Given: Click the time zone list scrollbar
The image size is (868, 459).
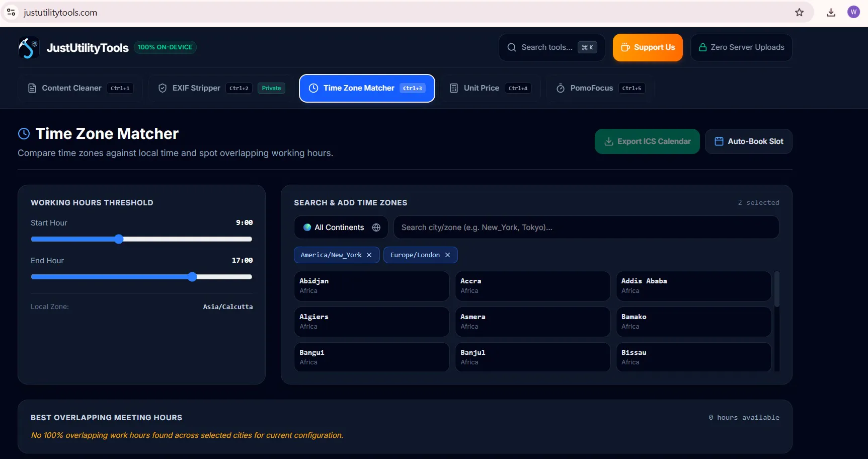Looking at the screenshot, I should (x=777, y=289).
